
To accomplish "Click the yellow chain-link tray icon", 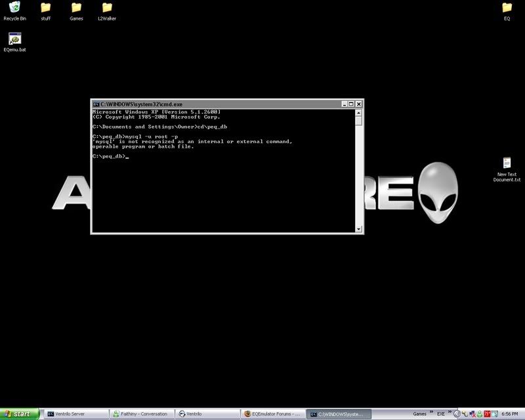I will (x=465, y=414).
